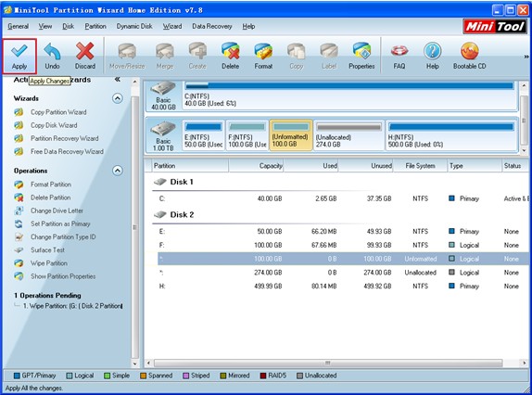This screenshot has width=532, height=395.
Task: Open the Disk menu
Action: pyautogui.click(x=69, y=26)
